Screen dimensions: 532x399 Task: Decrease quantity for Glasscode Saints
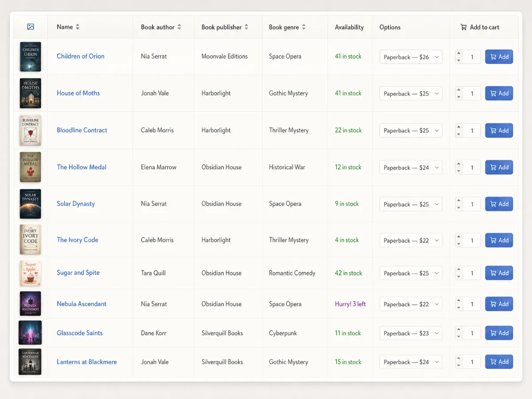tap(459, 337)
